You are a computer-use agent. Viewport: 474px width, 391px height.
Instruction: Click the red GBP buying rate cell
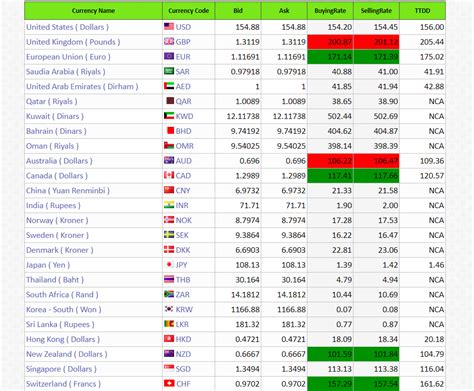(330, 42)
